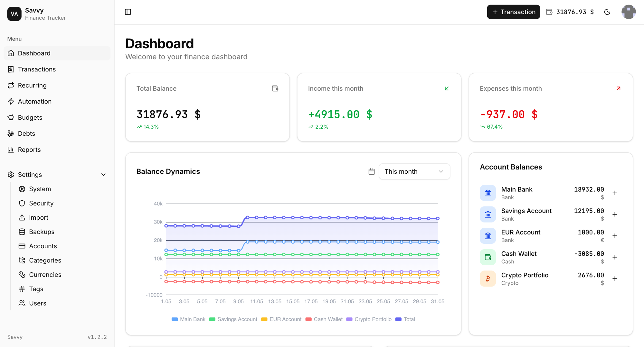Click the Total Balance wallet icon
Image resolution: width=644 pixels, height=347 pixels.
click(275, 88)
